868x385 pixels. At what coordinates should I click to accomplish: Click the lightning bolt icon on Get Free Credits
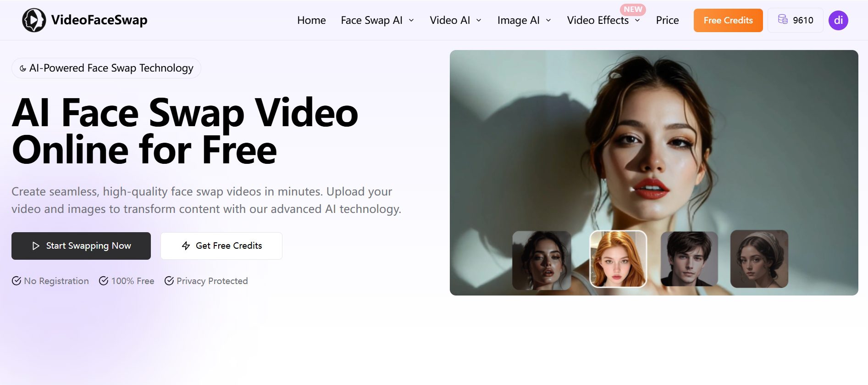click(x=186, y=246)
